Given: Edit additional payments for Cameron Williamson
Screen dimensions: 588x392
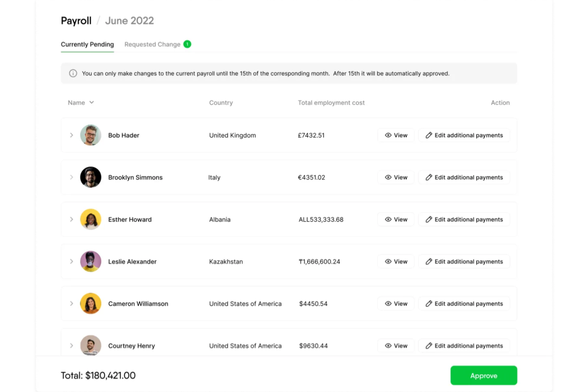Looking at the screenshot, I should (464, 303).
